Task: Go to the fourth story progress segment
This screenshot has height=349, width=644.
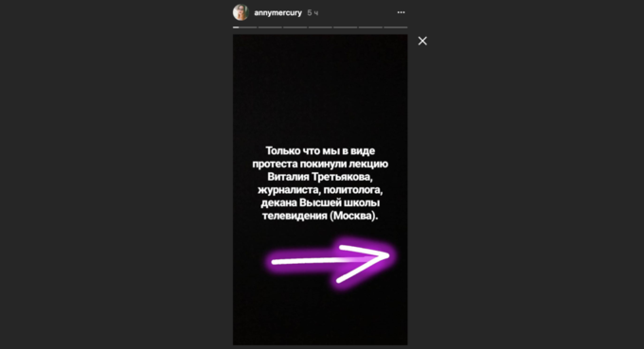Action: click(320, 27)
